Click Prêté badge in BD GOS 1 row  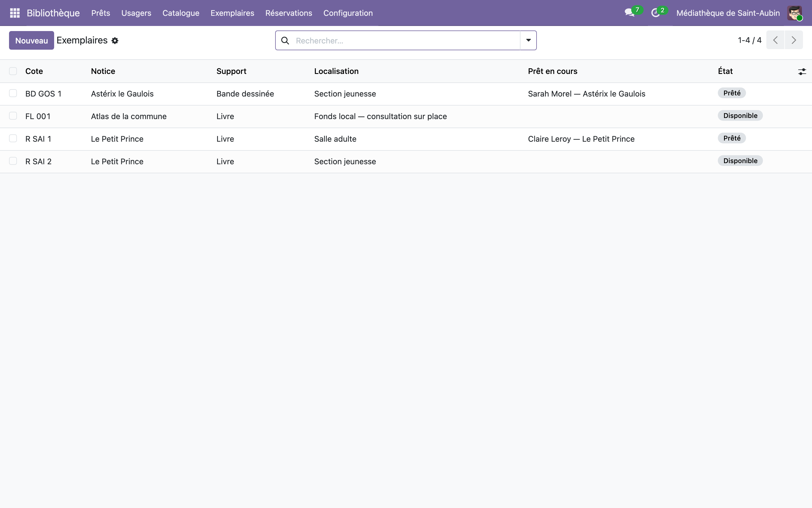point(732,93)
